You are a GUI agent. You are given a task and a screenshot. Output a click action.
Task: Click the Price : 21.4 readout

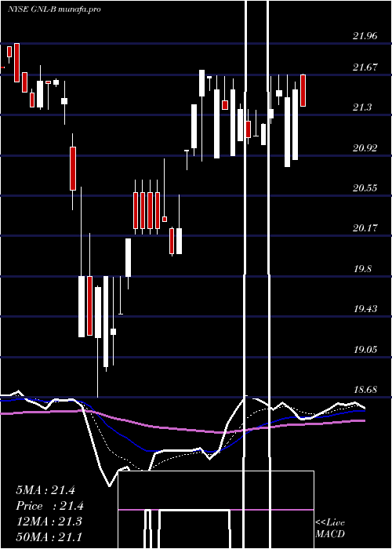tap(49, 506)
